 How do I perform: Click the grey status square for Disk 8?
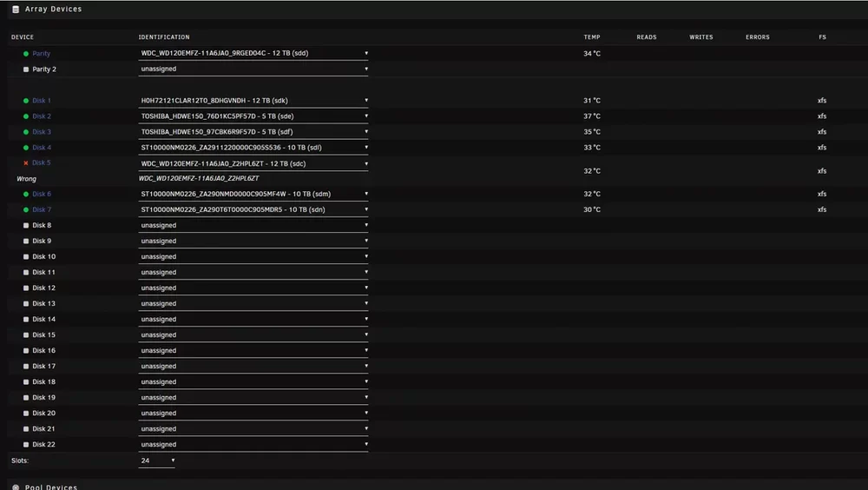(x=26, y=226)
